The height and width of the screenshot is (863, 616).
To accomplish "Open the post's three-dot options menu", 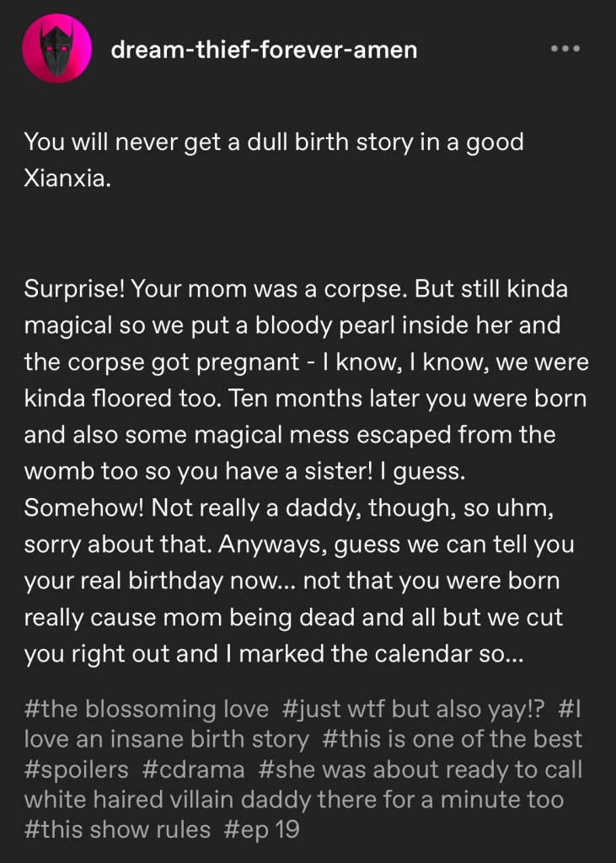I will click(565, 49).
